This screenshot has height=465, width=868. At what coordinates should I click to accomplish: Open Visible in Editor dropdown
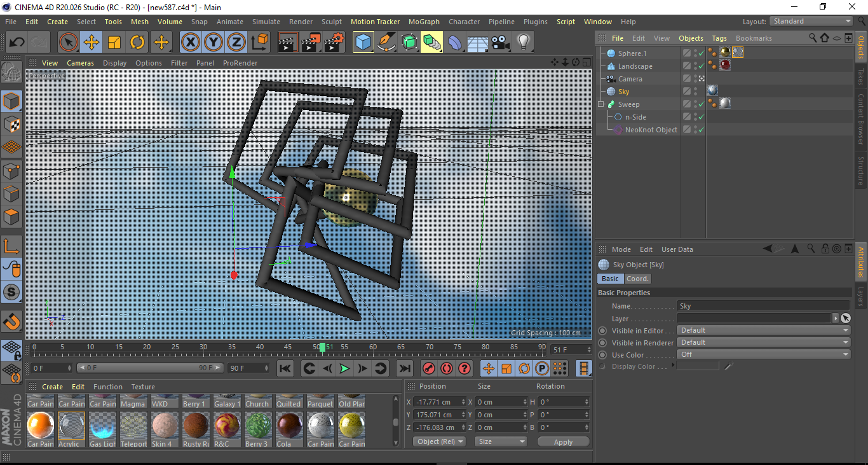[764, 330]
